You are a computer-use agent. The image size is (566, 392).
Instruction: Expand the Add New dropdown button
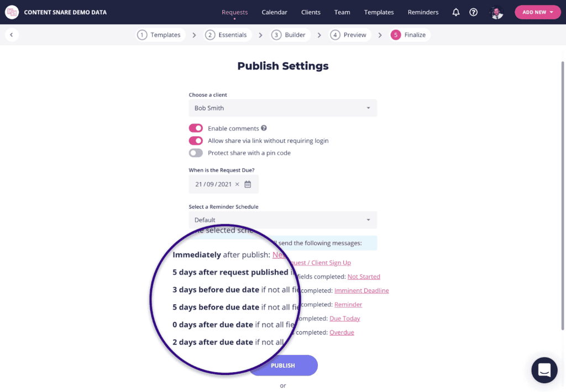point(537,12)
